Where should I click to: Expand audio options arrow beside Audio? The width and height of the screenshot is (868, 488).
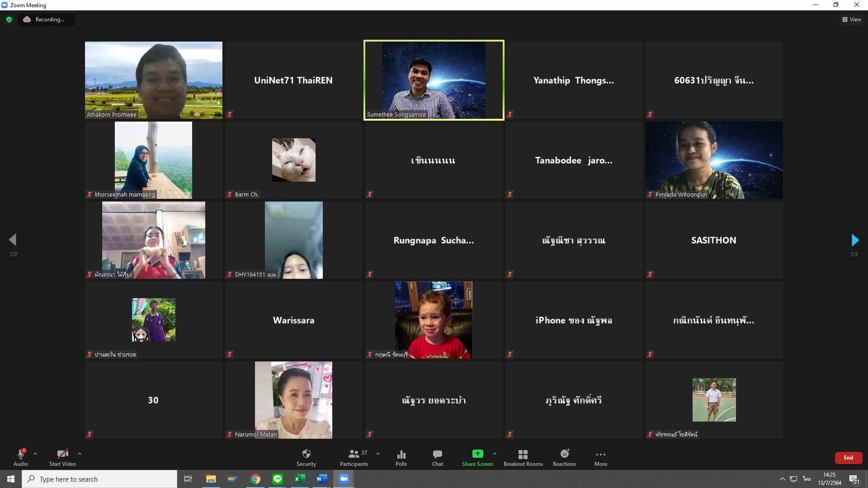[x=35, y=453]
